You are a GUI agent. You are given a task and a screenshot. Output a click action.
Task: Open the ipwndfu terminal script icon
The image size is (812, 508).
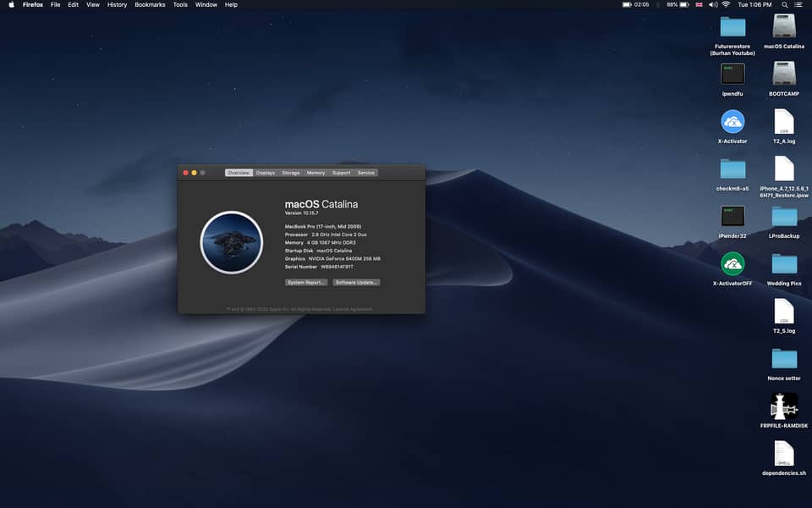(x=732, y=74)
